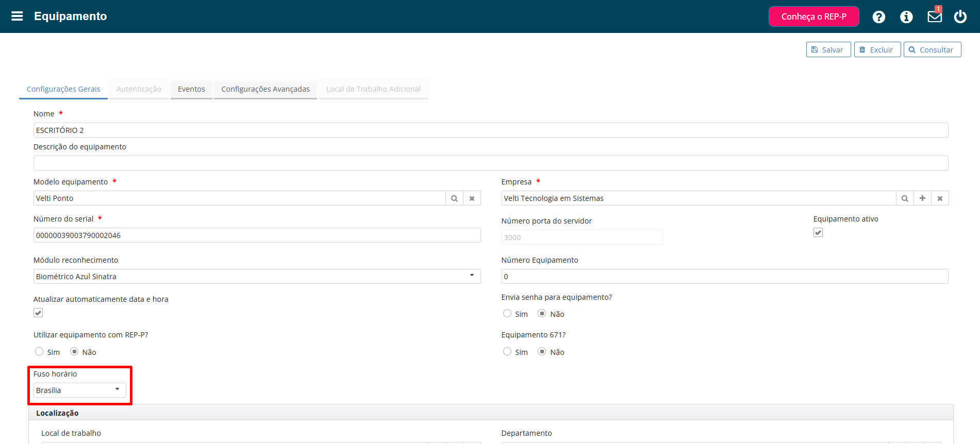Select Sim for Utilizar equipamento com REP-P
The height and width of the screenshot is (444, 980).
click(39, 352)
